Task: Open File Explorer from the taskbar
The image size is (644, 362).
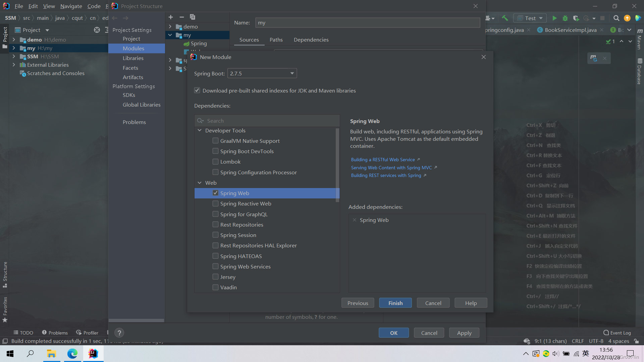Action: (51, 354)
